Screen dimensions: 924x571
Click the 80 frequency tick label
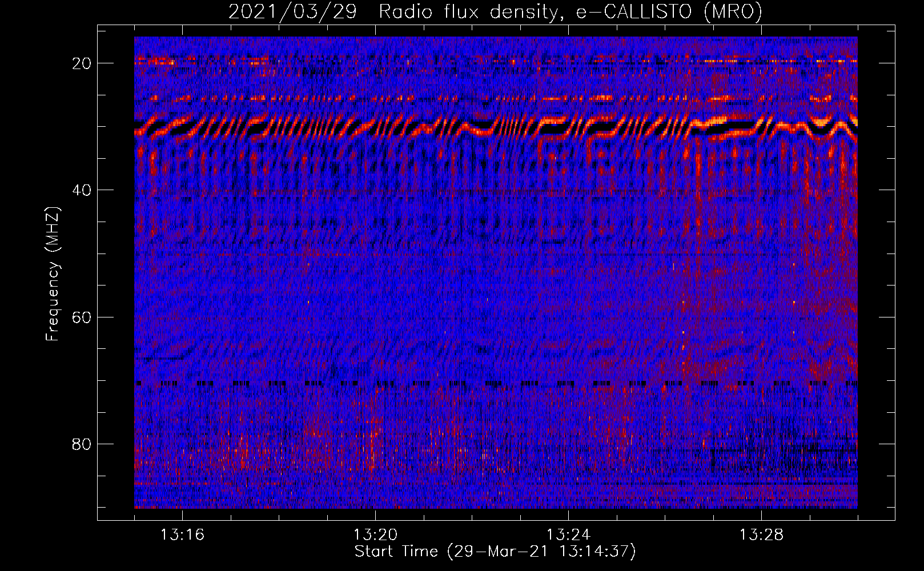pyautogui.click(x=82, y=444)
